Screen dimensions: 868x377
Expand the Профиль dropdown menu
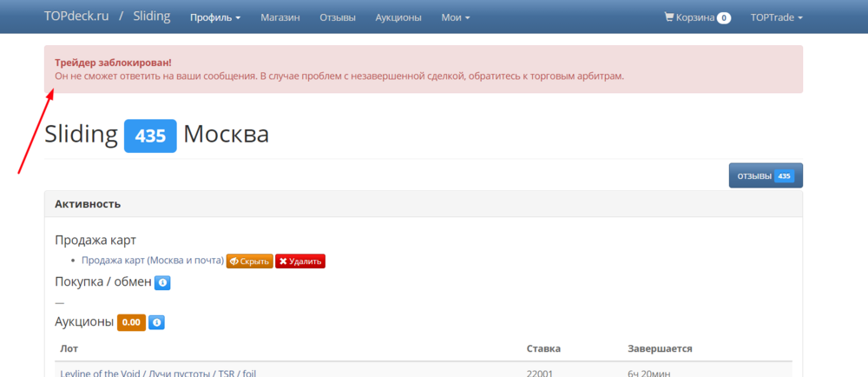215,17
